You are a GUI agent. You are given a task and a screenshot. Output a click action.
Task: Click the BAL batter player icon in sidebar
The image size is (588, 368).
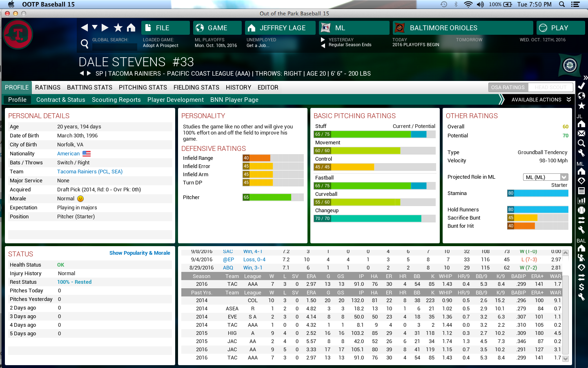(581, 258)
